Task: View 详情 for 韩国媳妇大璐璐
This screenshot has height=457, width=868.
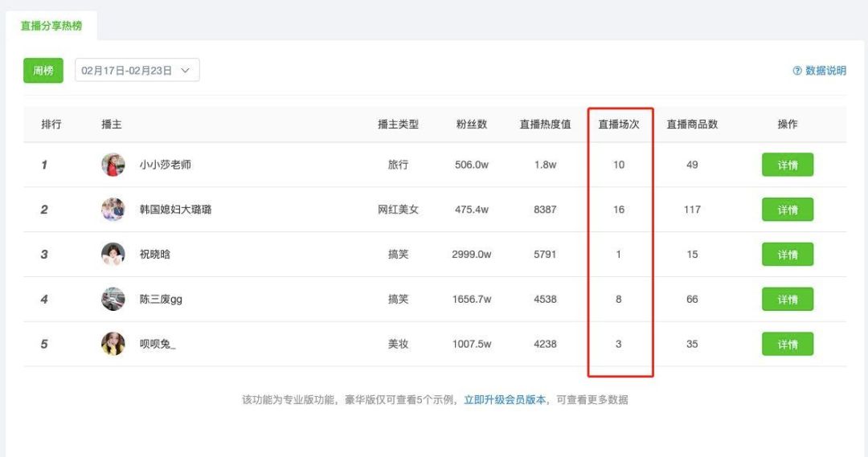Action: tap(788, 210)
